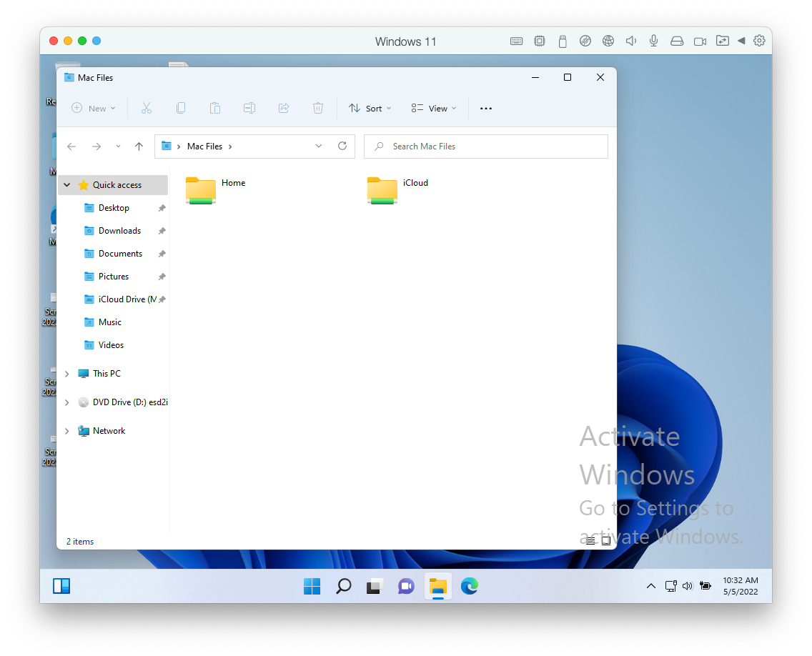
Task: Click the Search Mac Files field
Action: [x=486, y=146]
